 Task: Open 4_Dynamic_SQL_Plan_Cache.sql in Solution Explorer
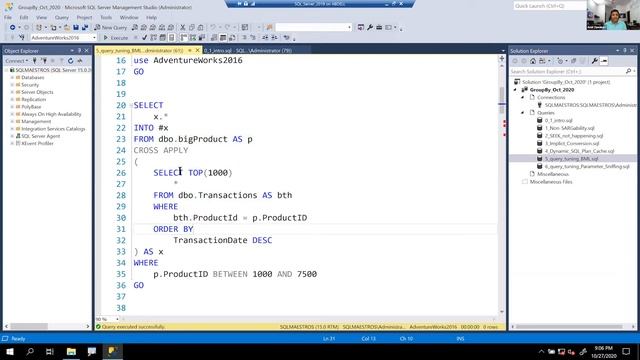579,151
